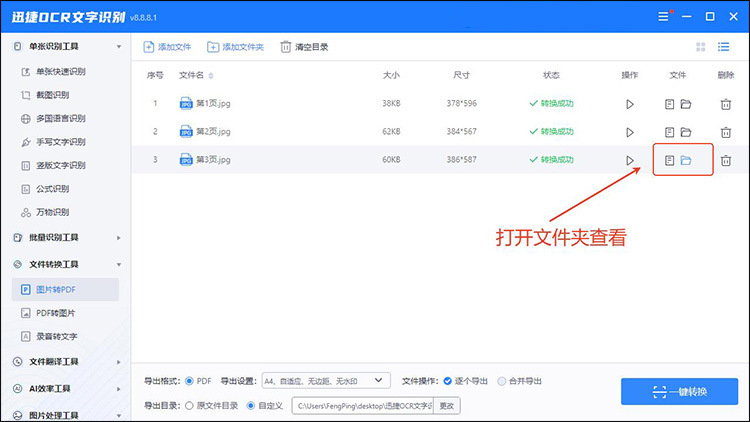Open output folder for 第3页.jpg
Image resolution: width=750 pixels, height=422 pixels.
686,160
